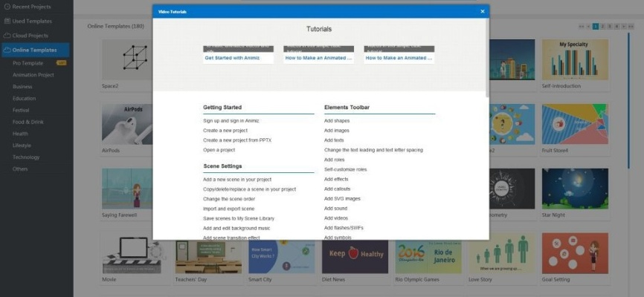
Task: Select page 2 in template pagination
Action: point(602,27)
